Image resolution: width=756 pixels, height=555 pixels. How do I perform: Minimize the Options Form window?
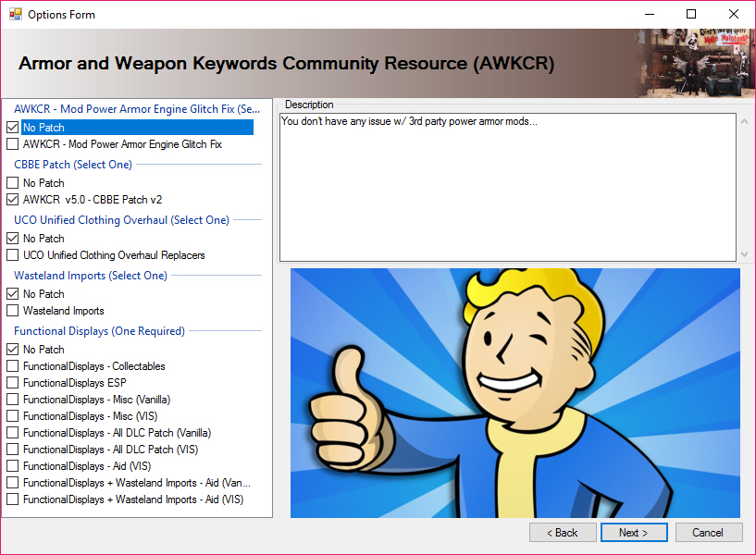point(650,15)
